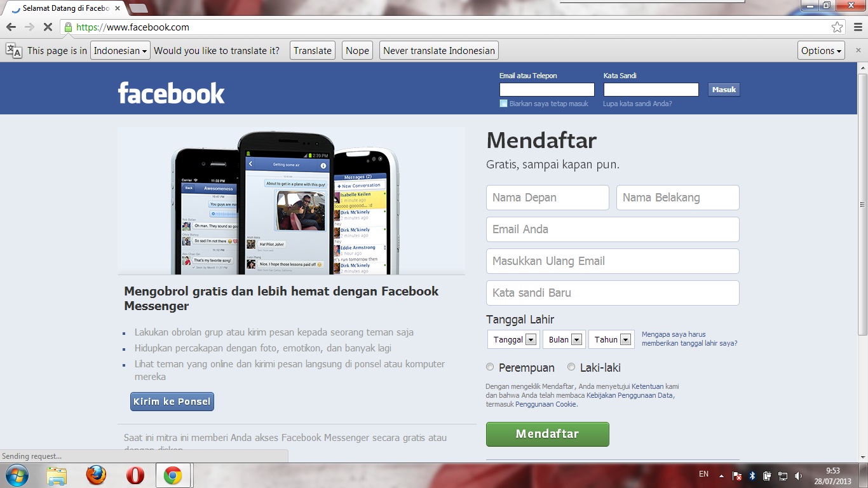Click inside the 'Email atau Telepon' field
Screen dimensions: 868x488
546,89
